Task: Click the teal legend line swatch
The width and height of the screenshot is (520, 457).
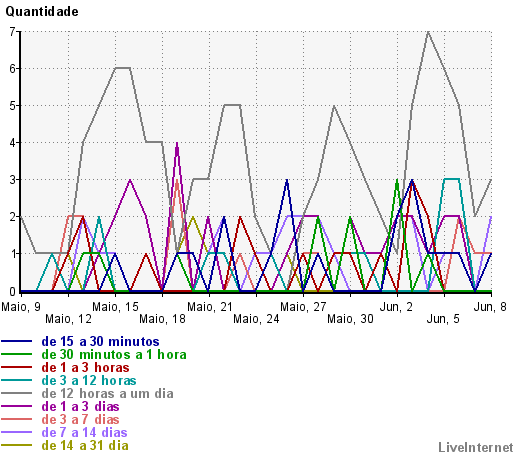Action: [x=17, y=381]
